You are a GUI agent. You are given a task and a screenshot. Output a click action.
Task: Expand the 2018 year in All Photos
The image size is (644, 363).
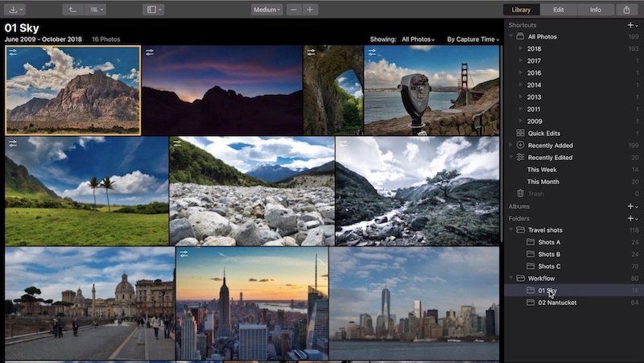(520, 48)
